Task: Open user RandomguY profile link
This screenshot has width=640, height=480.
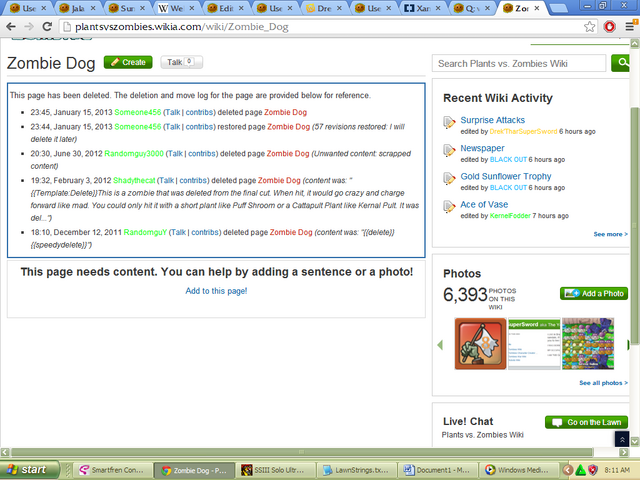Action: click(x=145, y=232)
